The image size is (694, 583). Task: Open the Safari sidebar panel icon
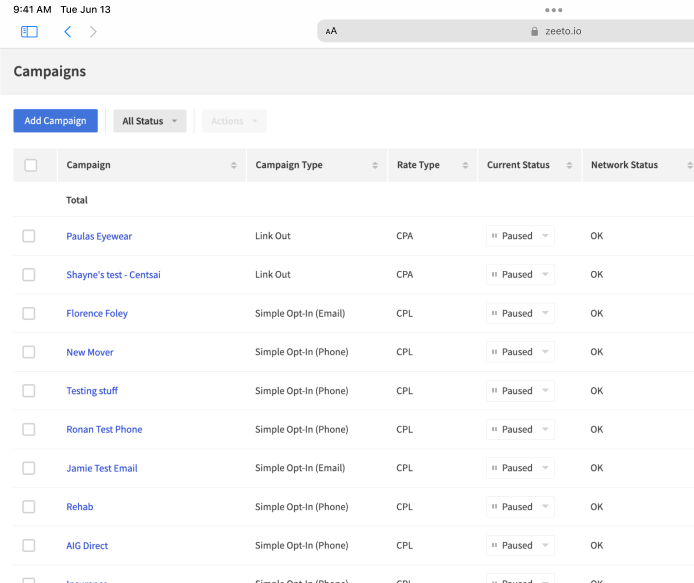coord(29,32)
